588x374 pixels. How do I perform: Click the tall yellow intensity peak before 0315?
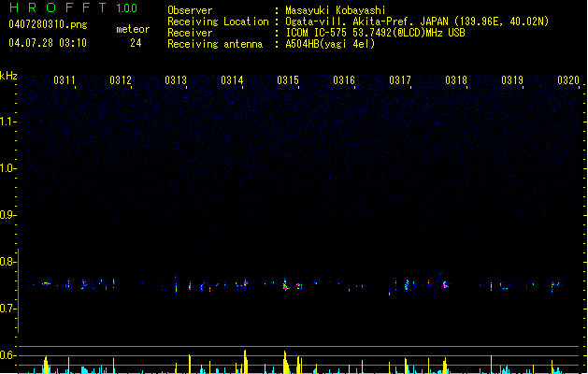point(286,363)
